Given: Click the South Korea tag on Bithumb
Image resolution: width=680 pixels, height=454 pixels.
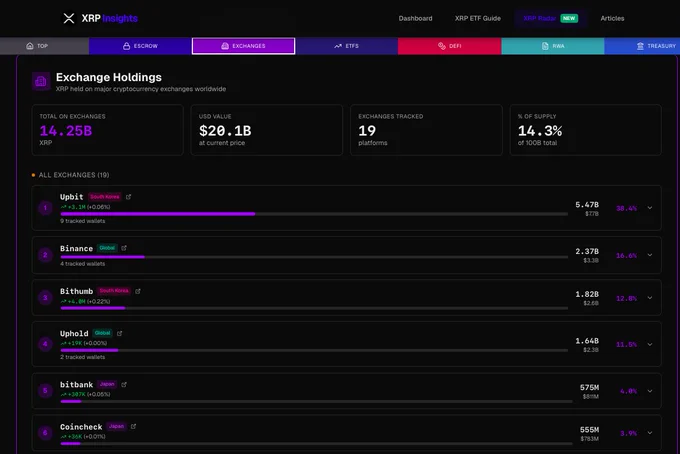Looking at the screenshot, I should coord(114,291).
